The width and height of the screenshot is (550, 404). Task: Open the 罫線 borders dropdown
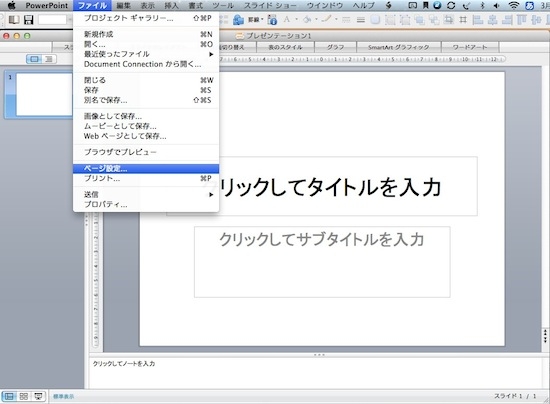coord(256,19)
